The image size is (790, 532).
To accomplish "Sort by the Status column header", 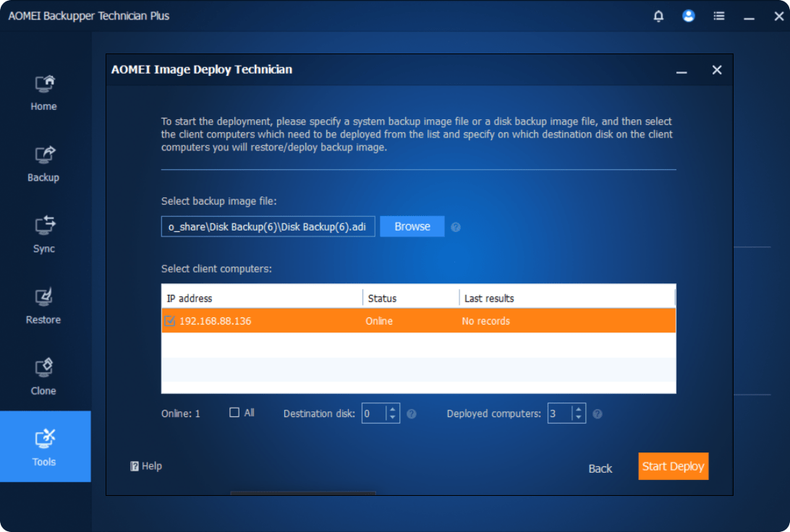I will [411, 298].
